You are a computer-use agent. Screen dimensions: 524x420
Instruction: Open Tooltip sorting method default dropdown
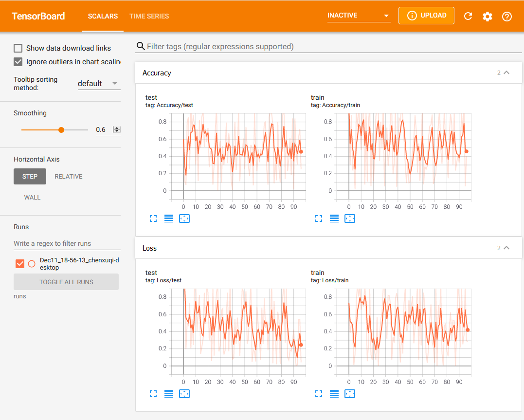[99, 84]
